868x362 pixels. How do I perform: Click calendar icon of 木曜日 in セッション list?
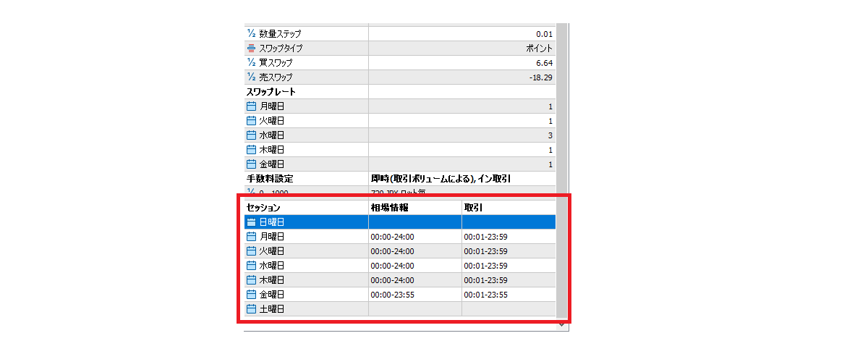[x=252, y=279]
